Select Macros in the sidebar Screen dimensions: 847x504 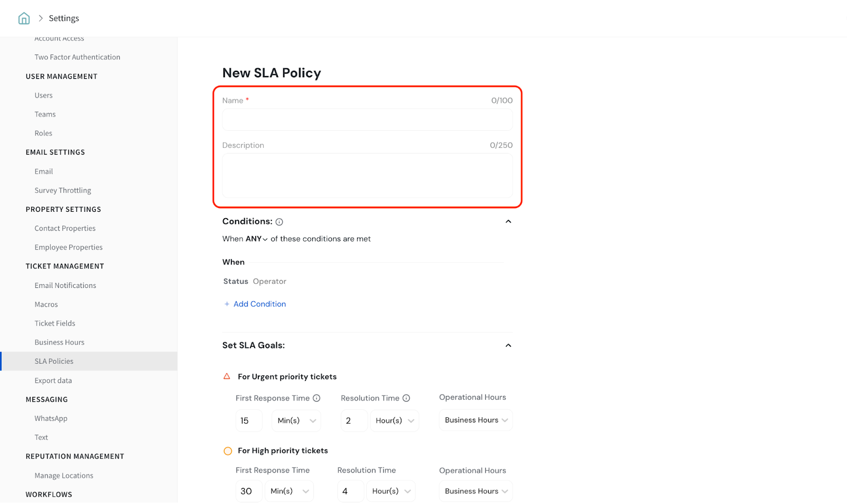(46, 304)
